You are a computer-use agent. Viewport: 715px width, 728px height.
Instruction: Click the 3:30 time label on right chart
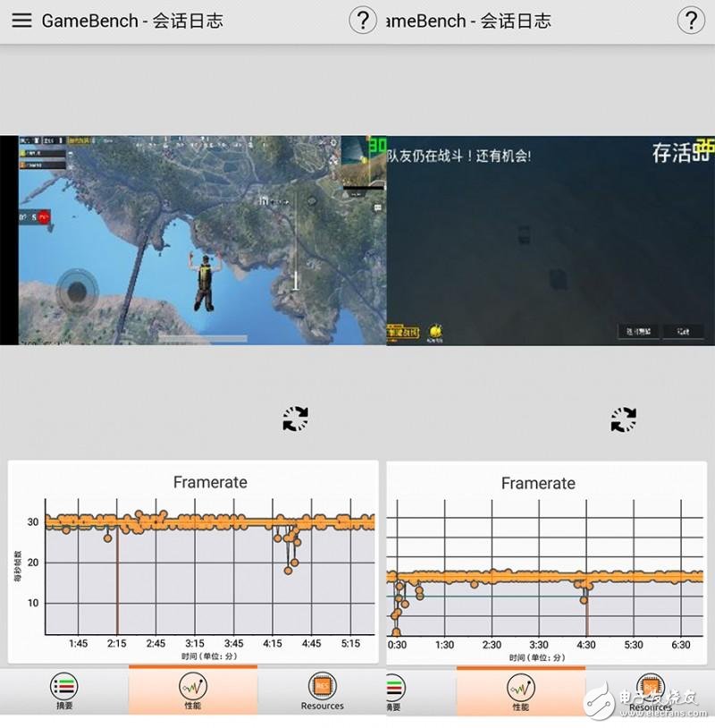point(539,645)
